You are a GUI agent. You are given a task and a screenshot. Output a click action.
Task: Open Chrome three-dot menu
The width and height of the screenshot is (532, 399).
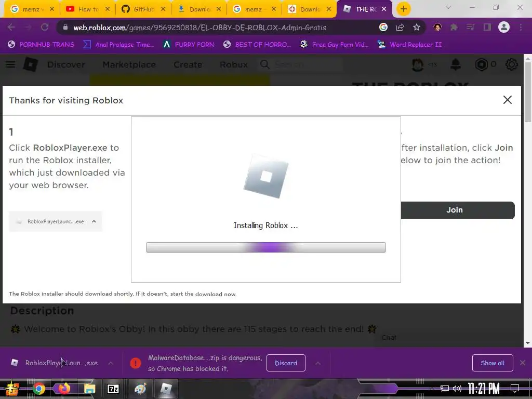[521, 28]
